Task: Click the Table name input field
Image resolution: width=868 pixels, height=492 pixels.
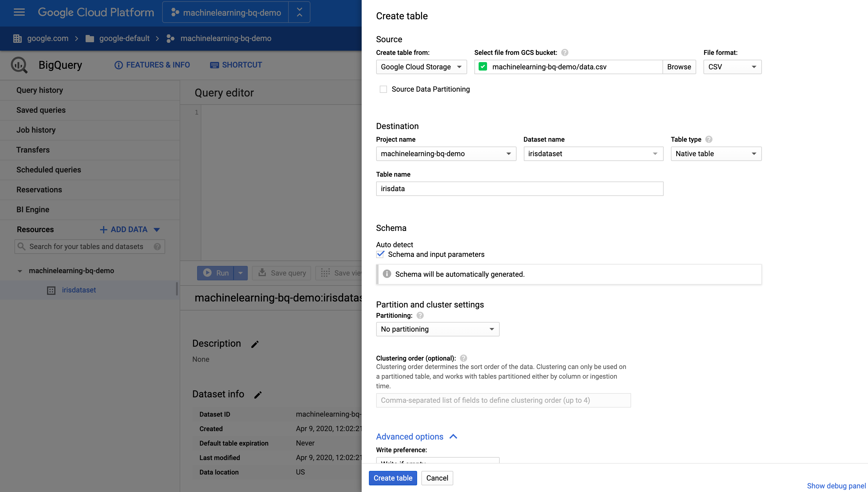Action: pos(520,188)
